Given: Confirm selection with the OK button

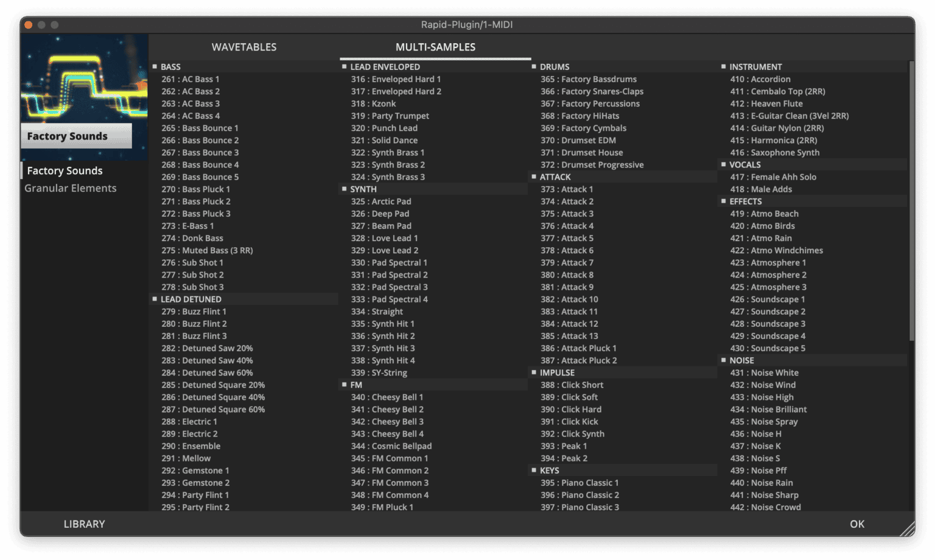Looking at the screenshot, I should click(x=857, y=523).
